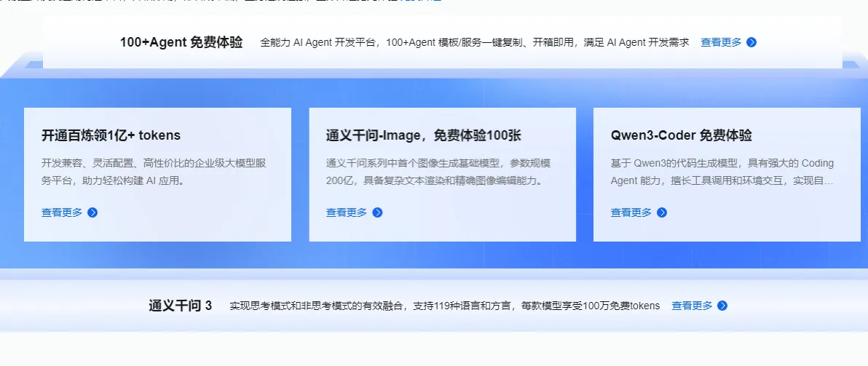868x366 pixels.
Task: Click arrow icon beside 100+Agent 查看更多
Action: [751, 43]
